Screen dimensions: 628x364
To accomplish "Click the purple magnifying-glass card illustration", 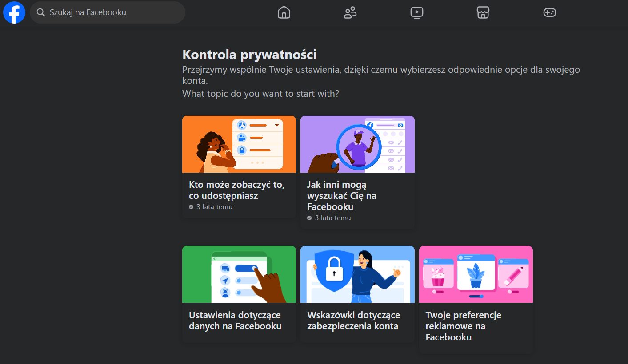I will [x=357, y=144].
